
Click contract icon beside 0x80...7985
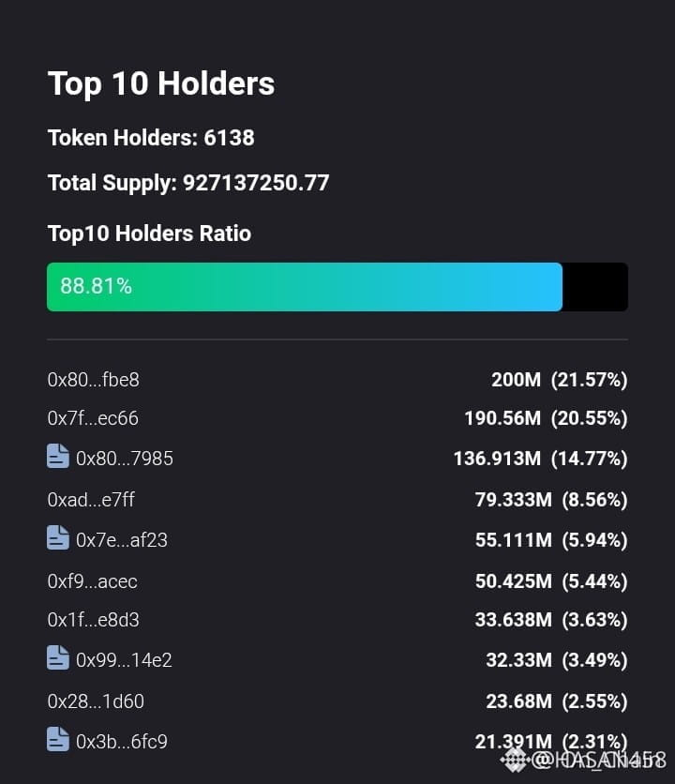[58, 456]
